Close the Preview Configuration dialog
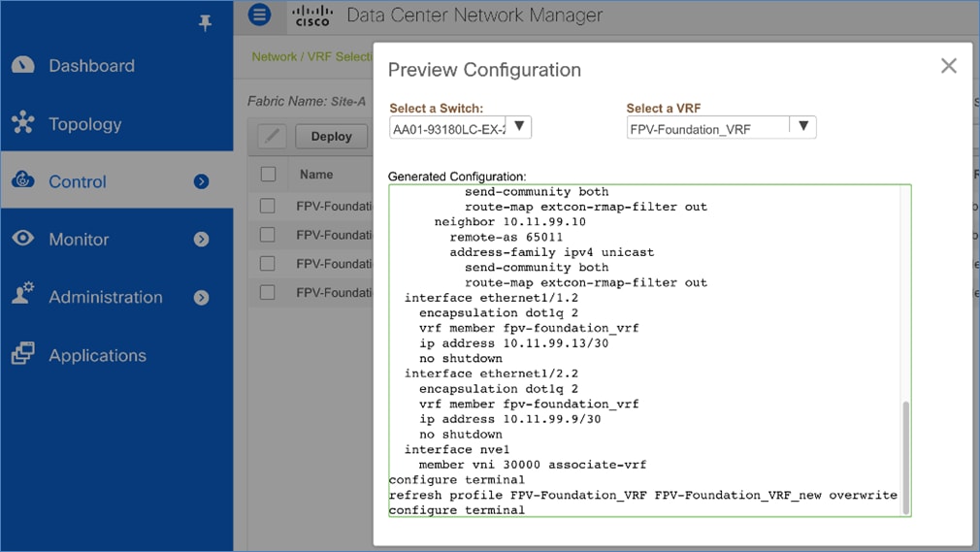The width and height of the screenshot is (980, 552). click(949, 66)
